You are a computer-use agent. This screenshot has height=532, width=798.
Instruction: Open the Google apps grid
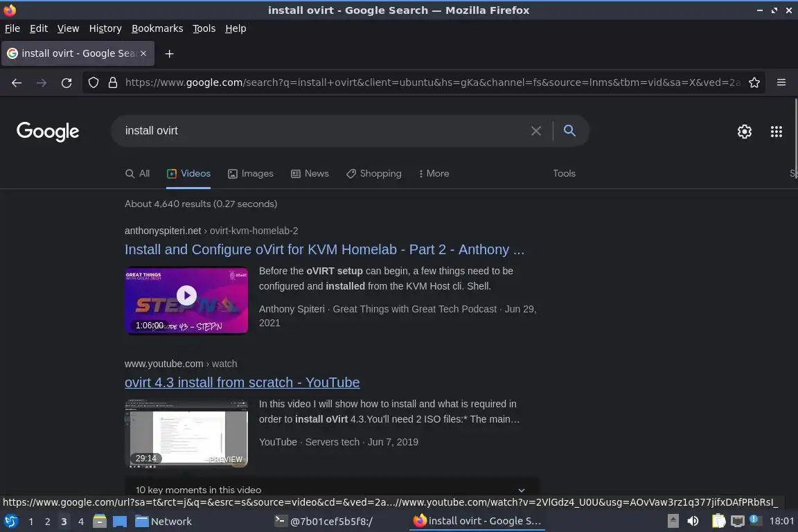coord(776,132)
